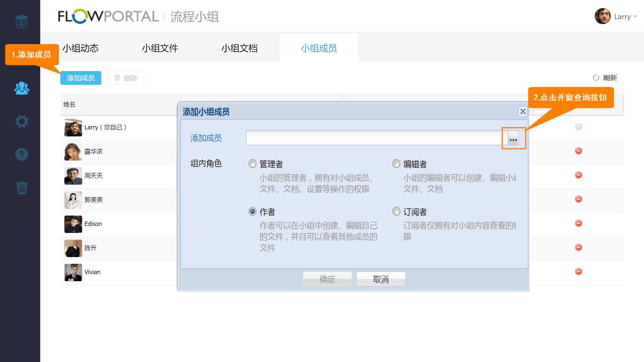
Task: Click the 取消 cancel button
Action: coord(381,279)
